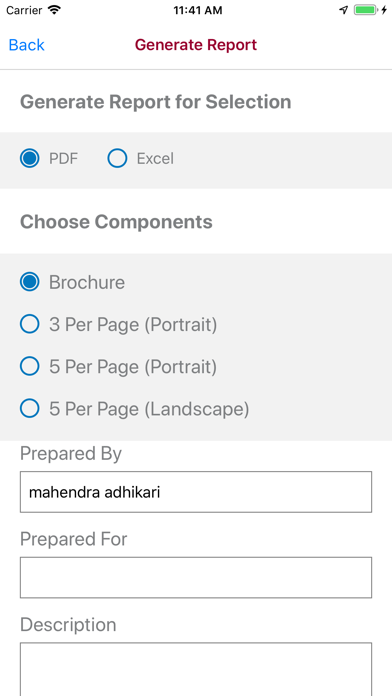The height and width of the screenshot is (696, 392).
Task: Click the Choose Components heading
Action: pos(116,222)
